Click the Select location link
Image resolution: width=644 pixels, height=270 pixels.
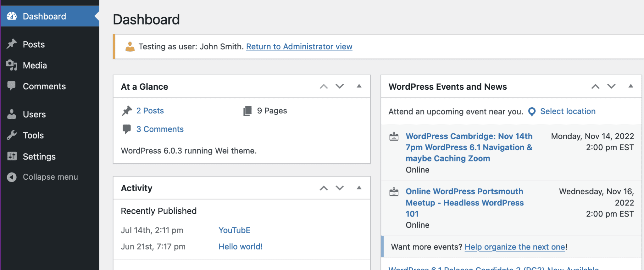click(568, 111)
